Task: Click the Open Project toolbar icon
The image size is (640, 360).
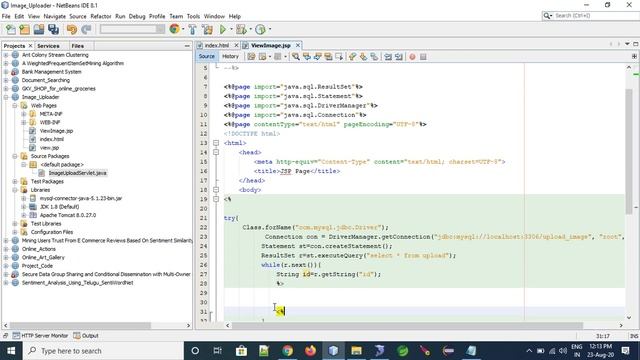Action: [x=39, y=29]
